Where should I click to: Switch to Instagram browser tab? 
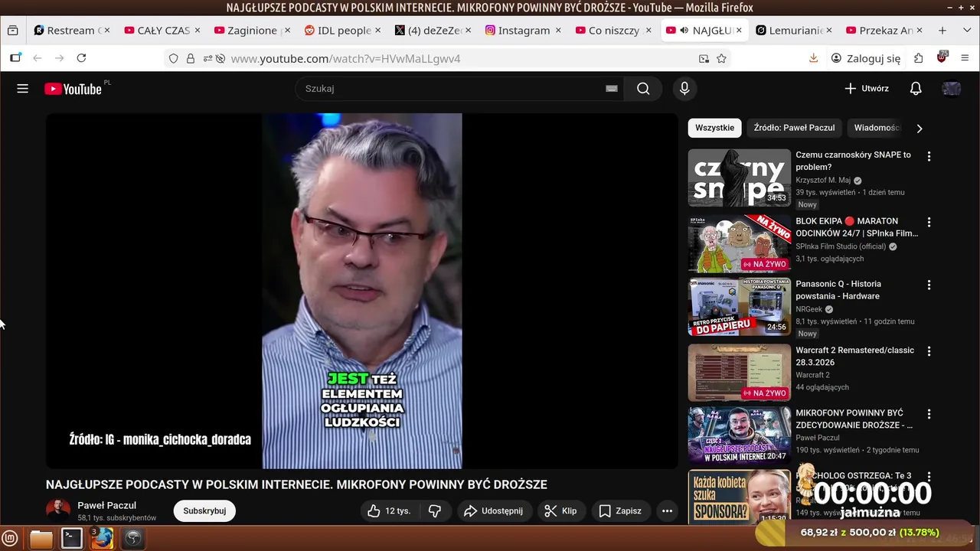point(523,31)
